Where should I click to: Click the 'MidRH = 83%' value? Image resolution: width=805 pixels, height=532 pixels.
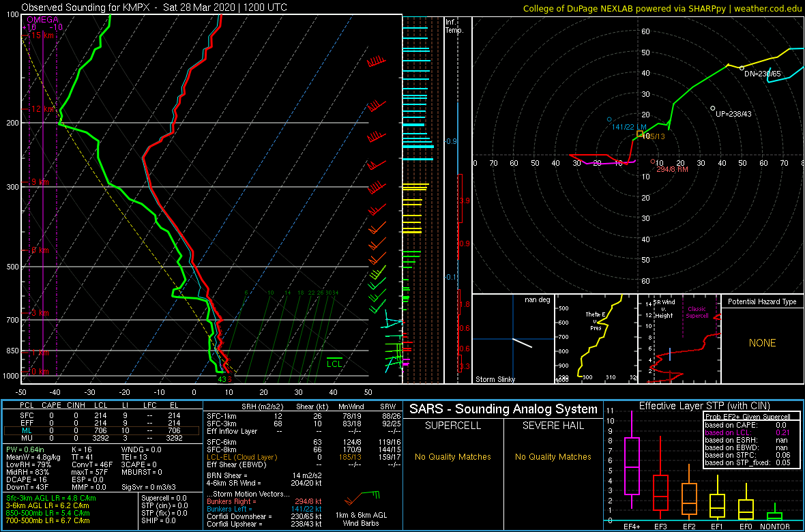coord(27,472)
